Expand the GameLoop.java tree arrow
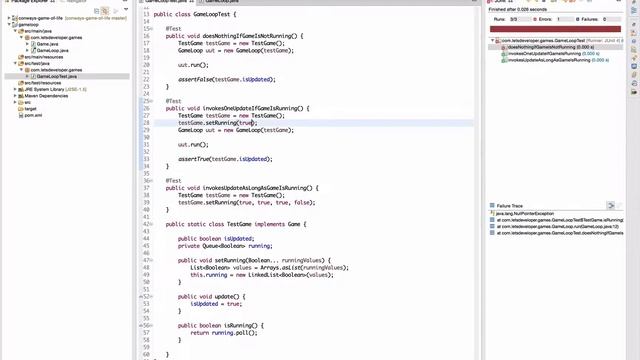Screen dimensions: 640x360 coord(28,50)
